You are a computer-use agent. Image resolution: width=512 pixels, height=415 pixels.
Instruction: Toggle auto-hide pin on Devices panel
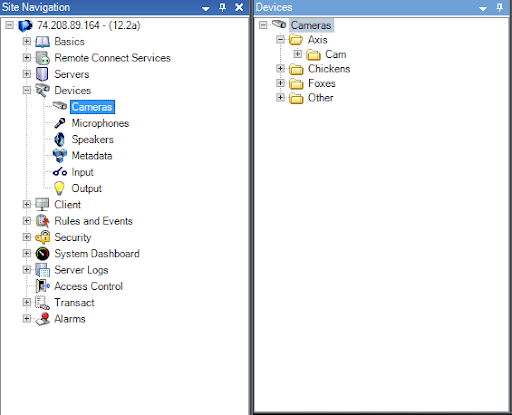click(x=499, y=7)
